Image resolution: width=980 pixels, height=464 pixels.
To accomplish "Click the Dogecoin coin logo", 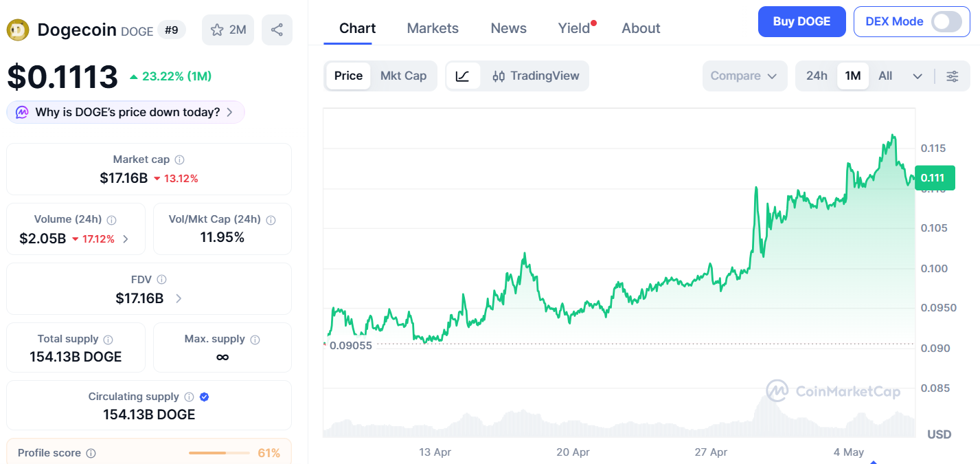I will [18, 30].
